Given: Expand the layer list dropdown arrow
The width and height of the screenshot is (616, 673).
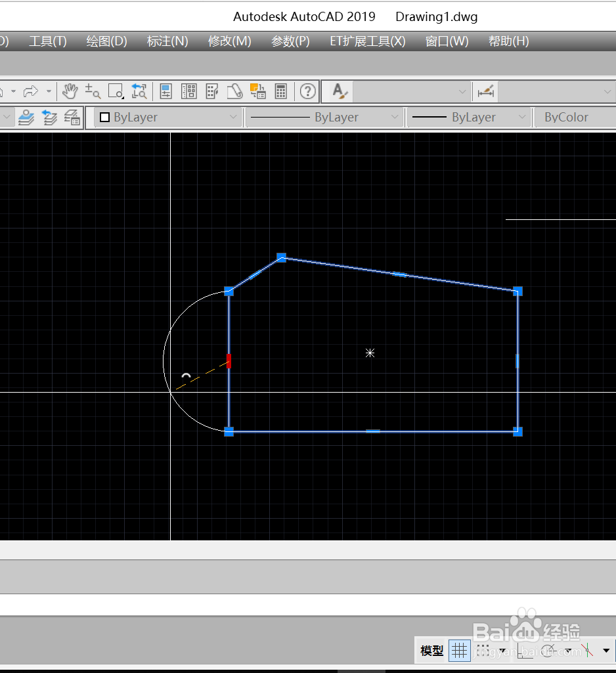Looking at the screenshot, I should (7, 117).
